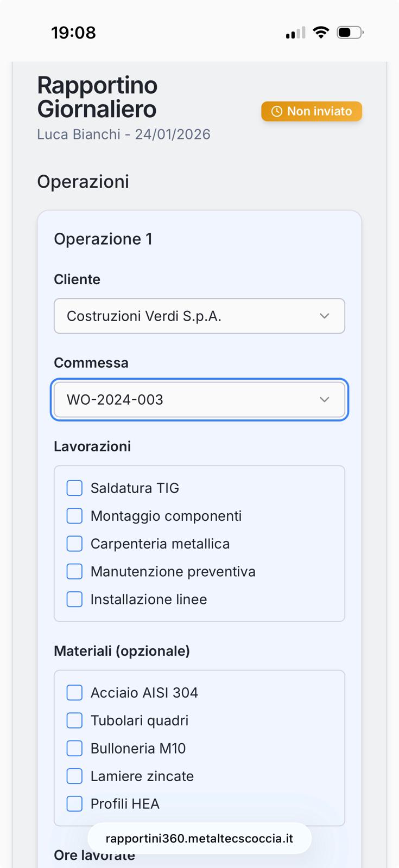
Task: Tap the cellular signal bars icon
Action: (x=296, y=33)
